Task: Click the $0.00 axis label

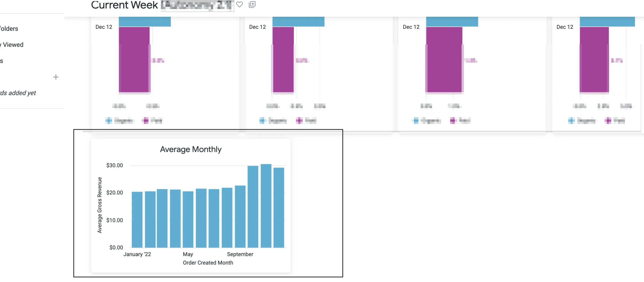Action: 116,248
